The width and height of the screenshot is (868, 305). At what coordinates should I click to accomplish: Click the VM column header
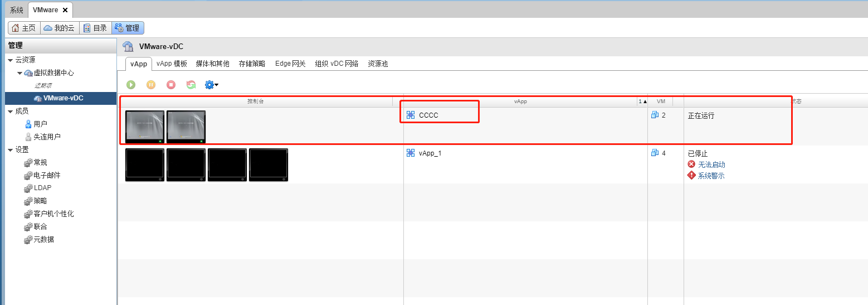[661, 101]
